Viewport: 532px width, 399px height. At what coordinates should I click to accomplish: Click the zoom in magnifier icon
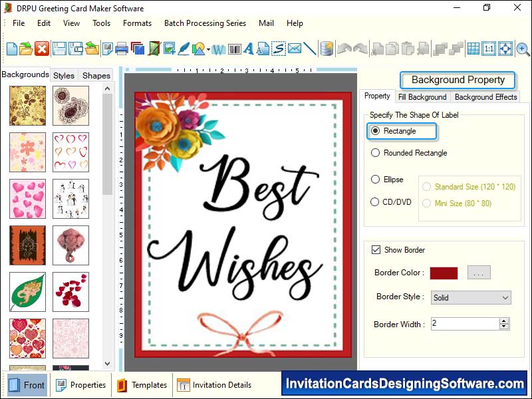click(523, 49)
